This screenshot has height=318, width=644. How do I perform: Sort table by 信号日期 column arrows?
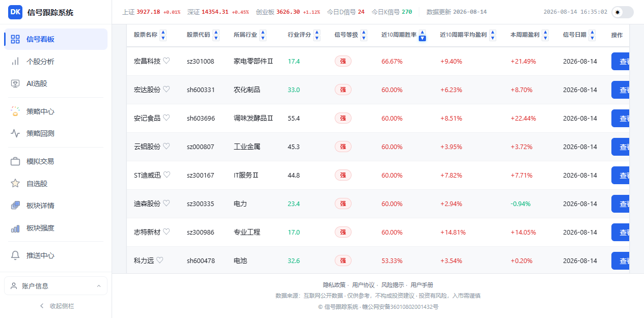pos(593,35)
